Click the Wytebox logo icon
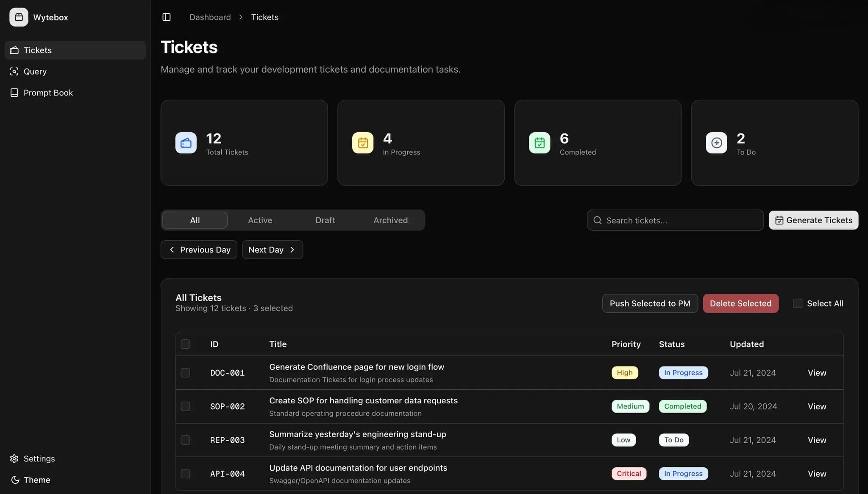Viewport: 868px width, 494px height. coord(19,17)
